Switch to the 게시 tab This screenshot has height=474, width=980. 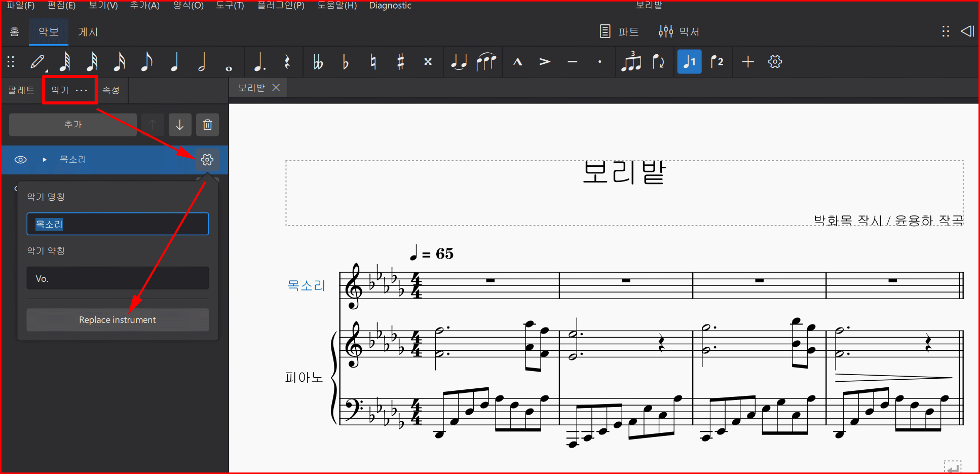click(88, 32)
